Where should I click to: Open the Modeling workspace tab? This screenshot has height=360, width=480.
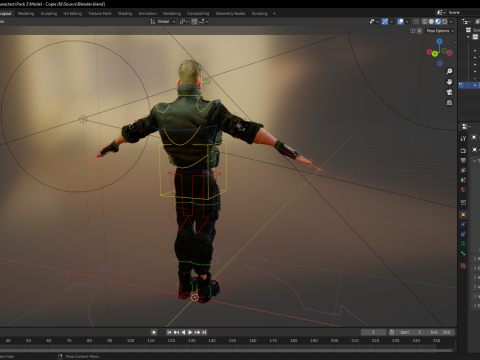pos(26,13)
